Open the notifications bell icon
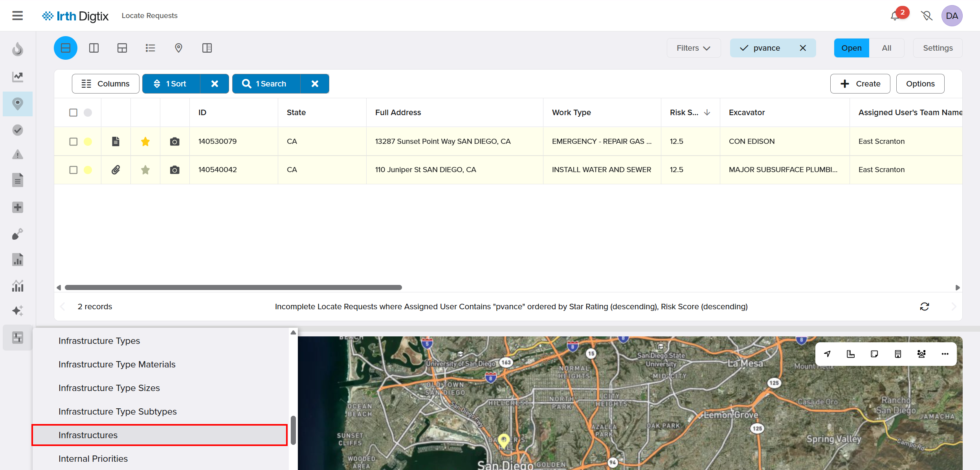980x470 pixels. click(895, 16)
